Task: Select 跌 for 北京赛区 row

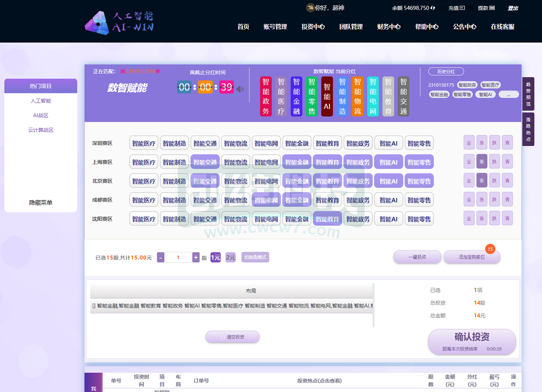Action: pyautogui.click(x=494, y=180)
